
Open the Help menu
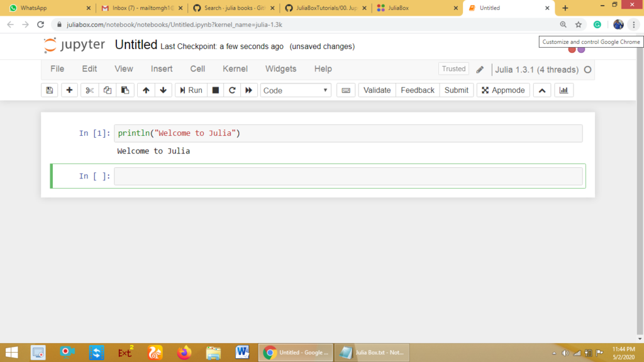pos(323,69)
